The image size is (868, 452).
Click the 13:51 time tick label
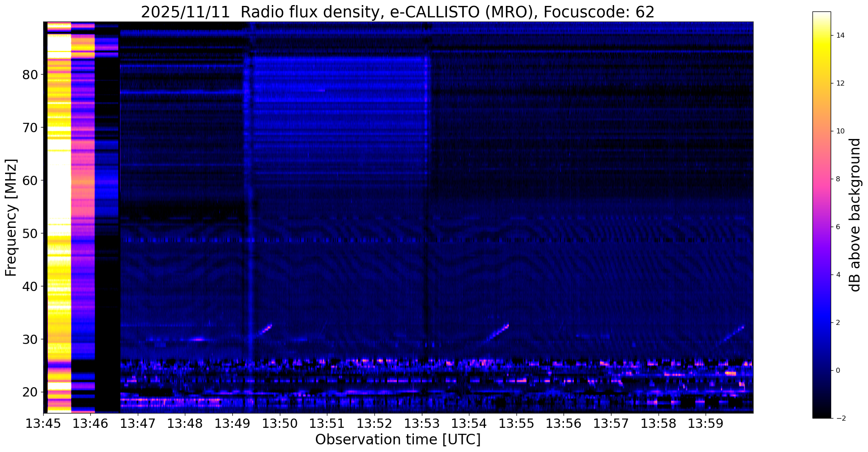(x=327, y=423)
